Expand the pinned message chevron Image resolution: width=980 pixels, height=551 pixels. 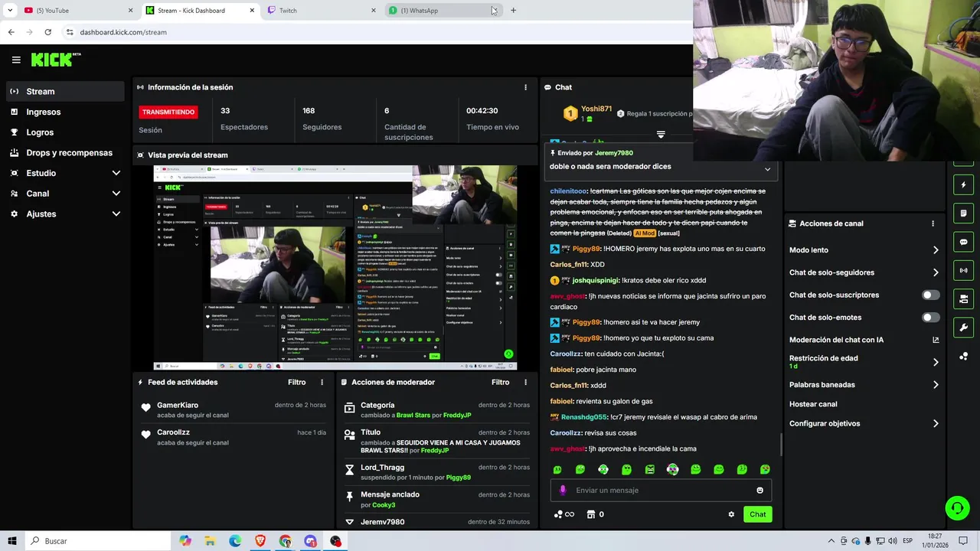(767, 169)
